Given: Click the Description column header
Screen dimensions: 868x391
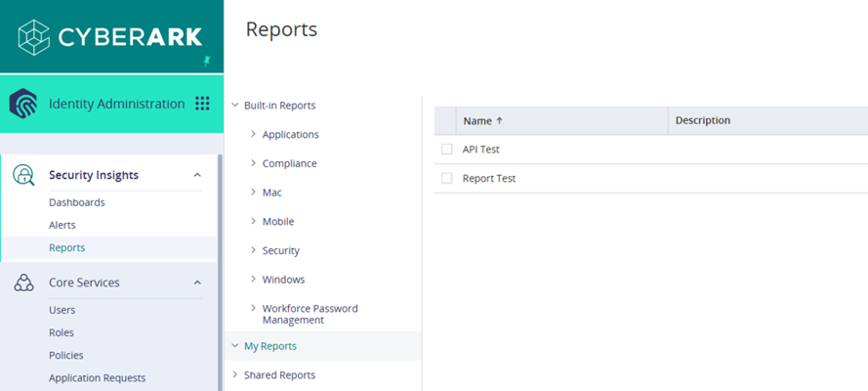Looking at the screenshot, I should point(768,120).
